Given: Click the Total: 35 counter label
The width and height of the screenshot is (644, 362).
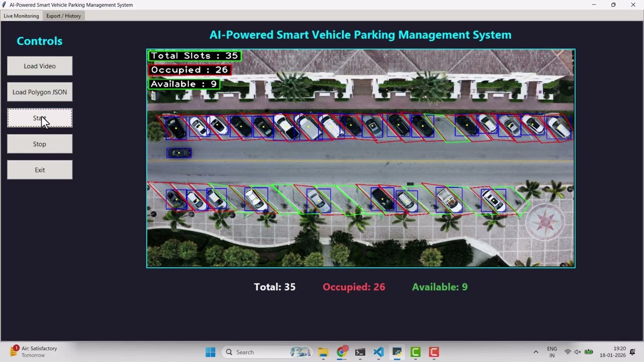Looking at the screenshot, I should (275, 287).
